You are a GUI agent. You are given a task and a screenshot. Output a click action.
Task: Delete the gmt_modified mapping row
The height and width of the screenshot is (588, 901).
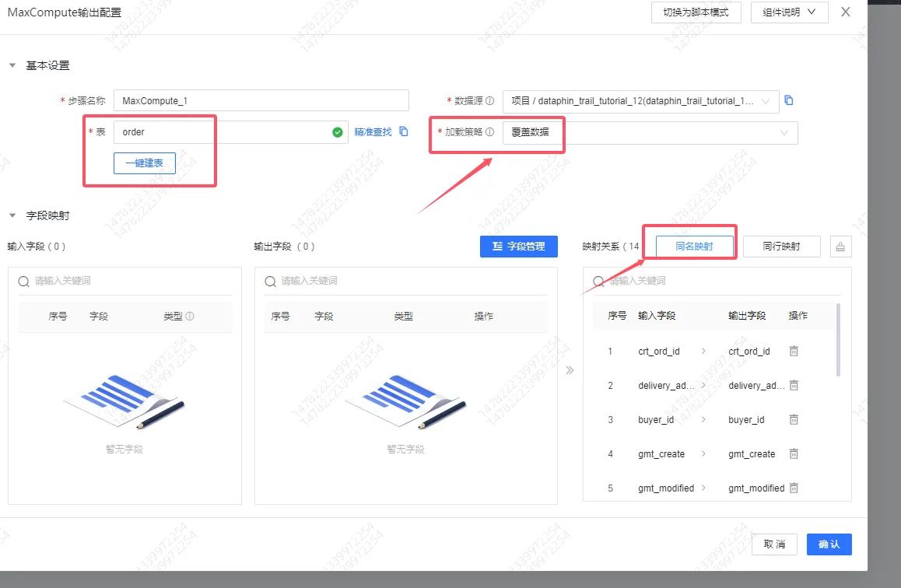click(x=794, y=488)
